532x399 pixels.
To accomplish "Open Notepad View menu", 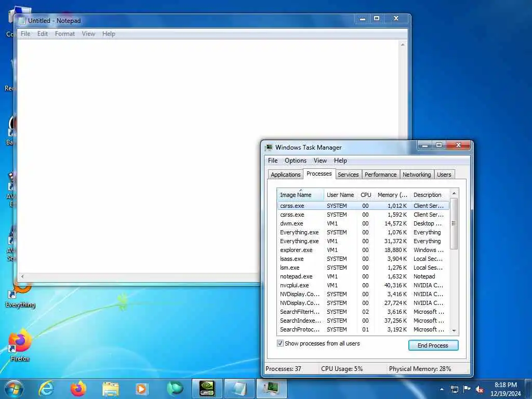I will pyautogui.click(x=88, y=34).
